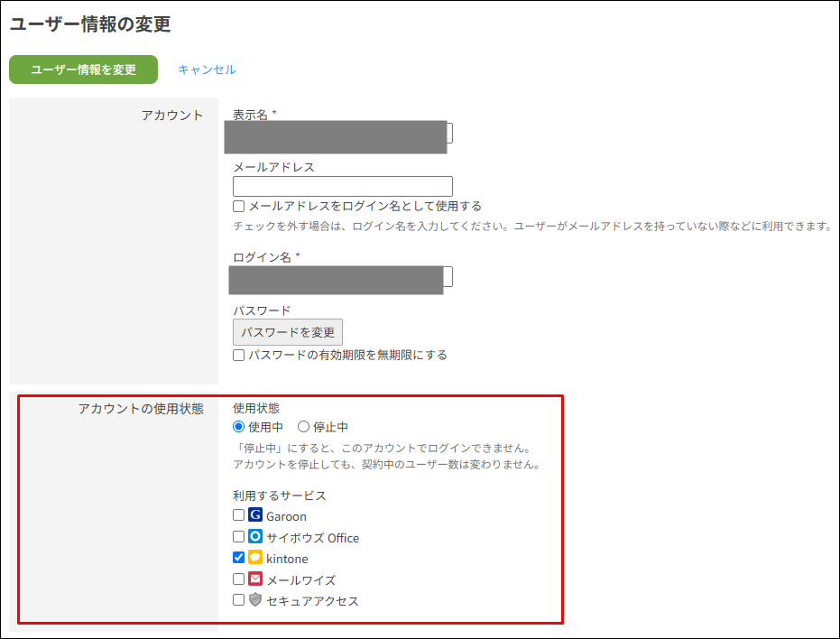Image resolution: width=840 pixels, height=639 pixels.
Task: Tick the サイボウズ Office checkbox
Action: tap(239, 537)
